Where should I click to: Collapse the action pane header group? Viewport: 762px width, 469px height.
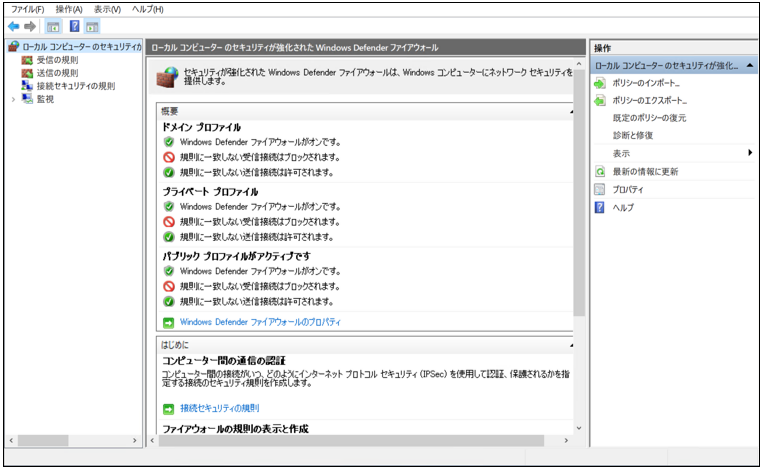[x=750, y=65]
